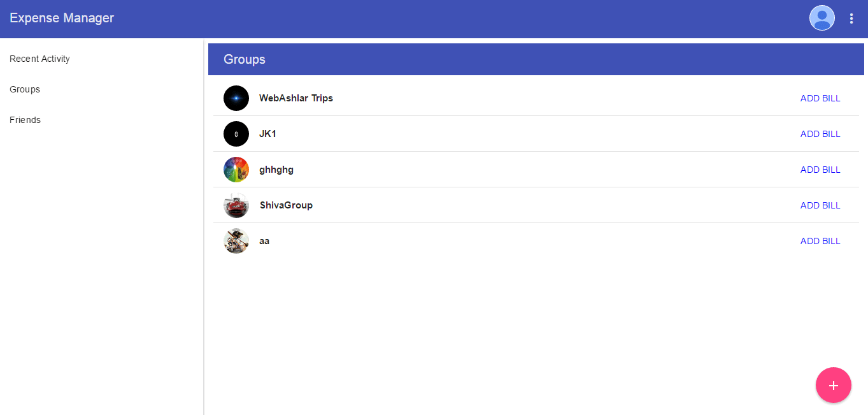
Task: Add a bill to ghhghg group
Action: point(820,170)
